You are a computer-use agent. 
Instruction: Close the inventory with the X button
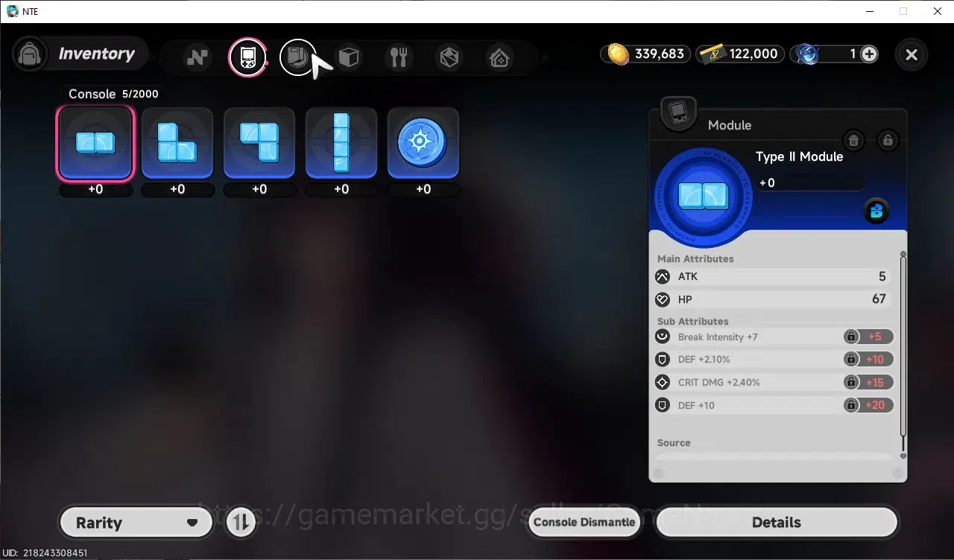[x=912, y=54]
